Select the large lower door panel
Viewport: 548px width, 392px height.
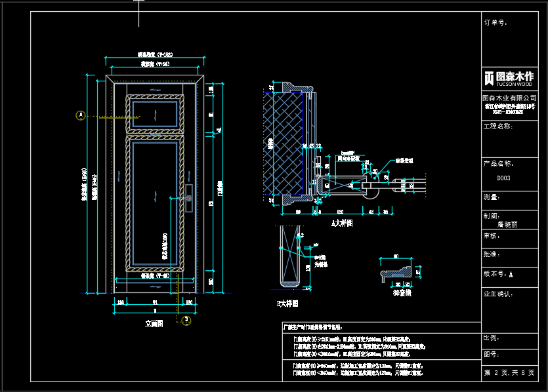coord(155,203)
